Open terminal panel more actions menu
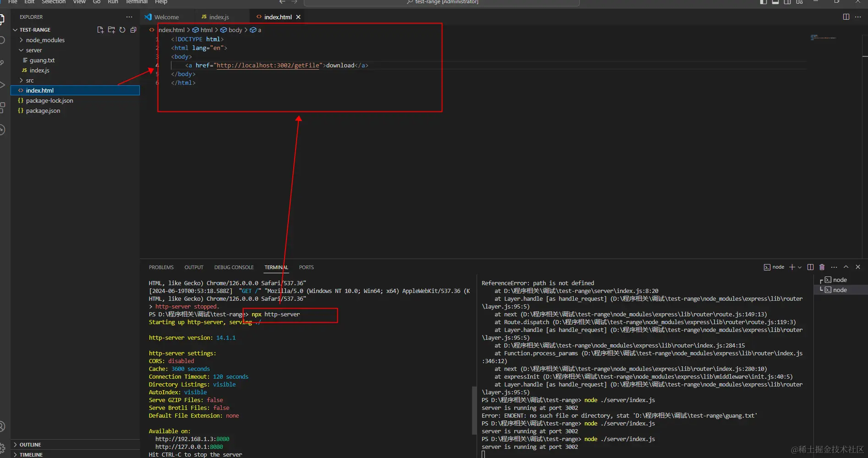This screenshot has height=458, width=868. pyautogui.click(x=834, y=267)
